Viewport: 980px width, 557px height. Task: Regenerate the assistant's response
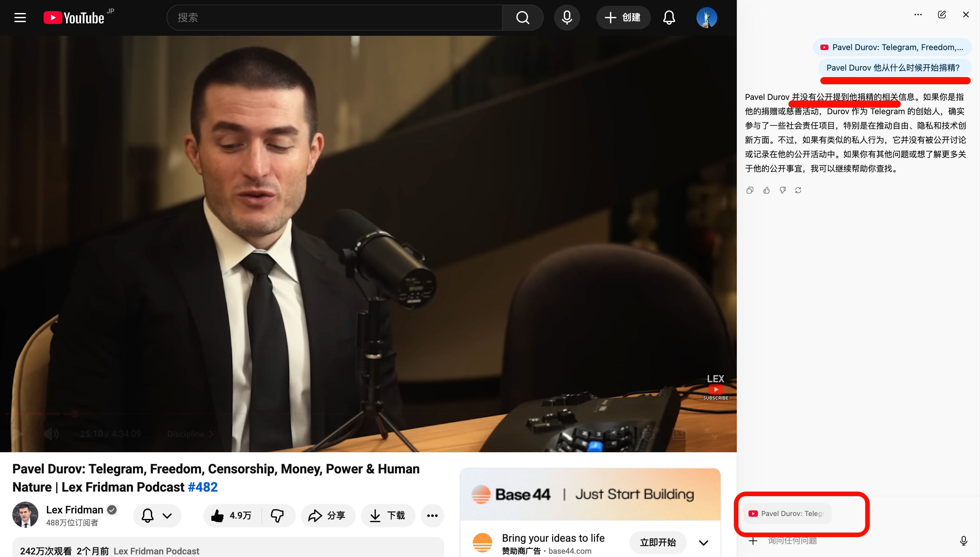click(798, 190)
